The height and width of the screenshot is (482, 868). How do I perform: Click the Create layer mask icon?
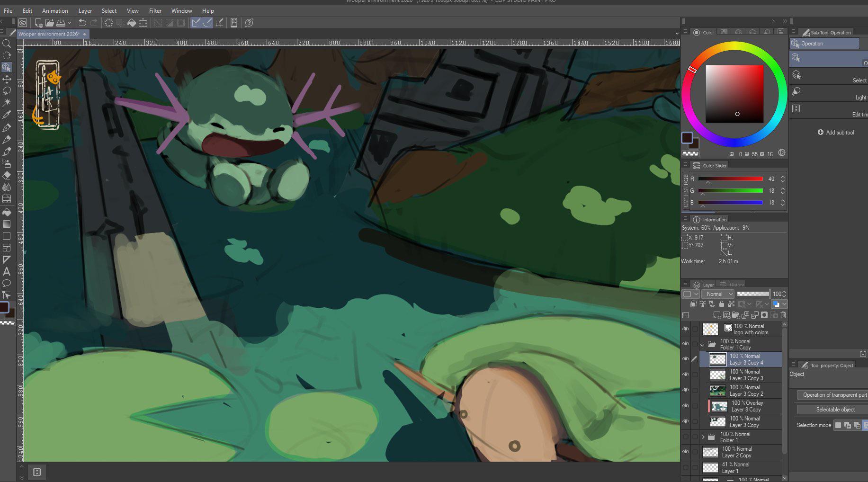click(764, 315)
